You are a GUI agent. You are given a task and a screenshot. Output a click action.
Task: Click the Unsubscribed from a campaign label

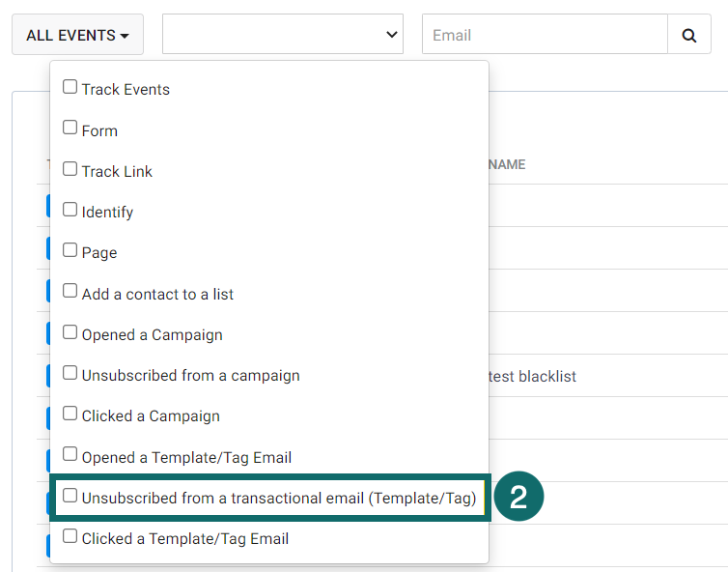(x=190, y=376)
